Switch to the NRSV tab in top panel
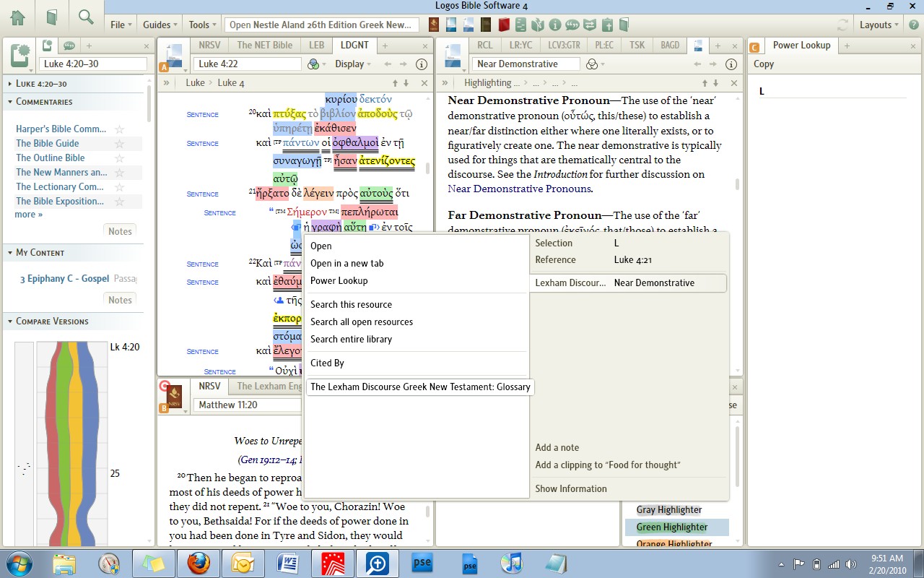 coord(210,45)
